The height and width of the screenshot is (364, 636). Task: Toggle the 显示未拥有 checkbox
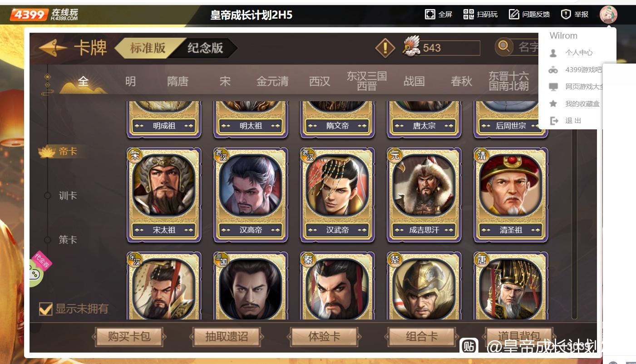click(x=45, y=309)
